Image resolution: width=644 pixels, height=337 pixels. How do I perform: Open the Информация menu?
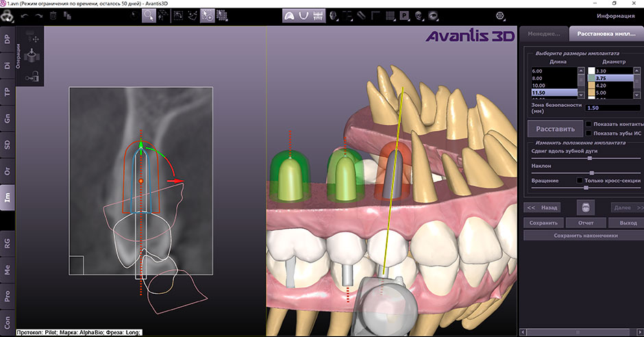tap(616, 16)
